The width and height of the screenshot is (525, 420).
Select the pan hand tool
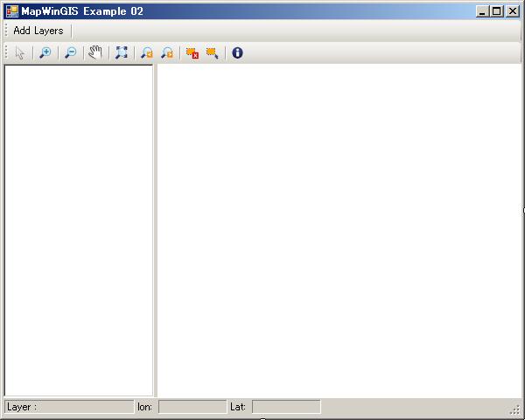tap(95, 52)
